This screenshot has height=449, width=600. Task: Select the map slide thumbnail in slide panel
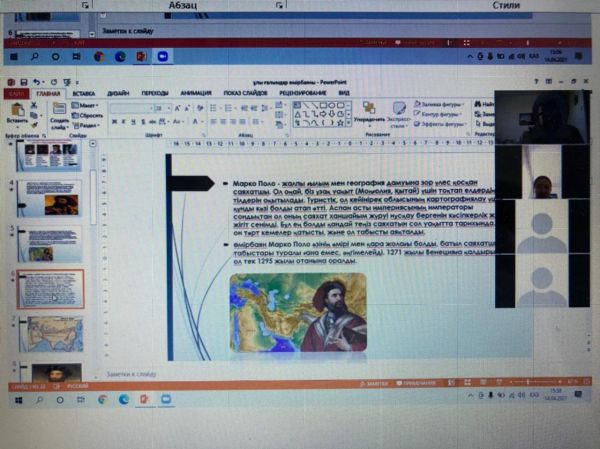(x=52, y=331)
